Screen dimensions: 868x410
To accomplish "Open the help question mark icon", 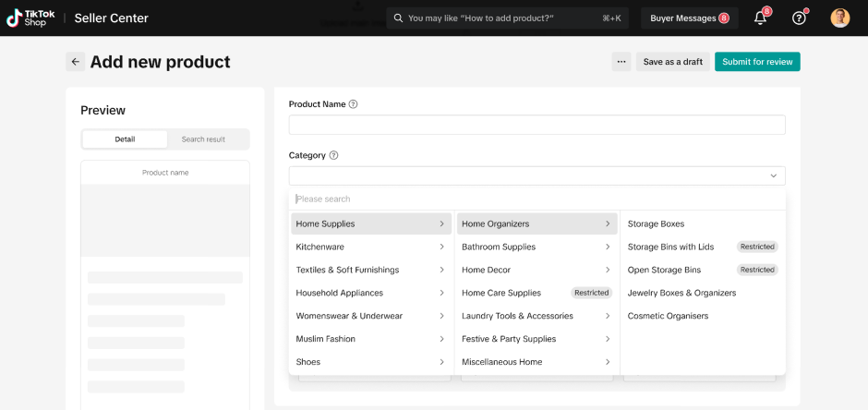I will (x=800, y=18).
